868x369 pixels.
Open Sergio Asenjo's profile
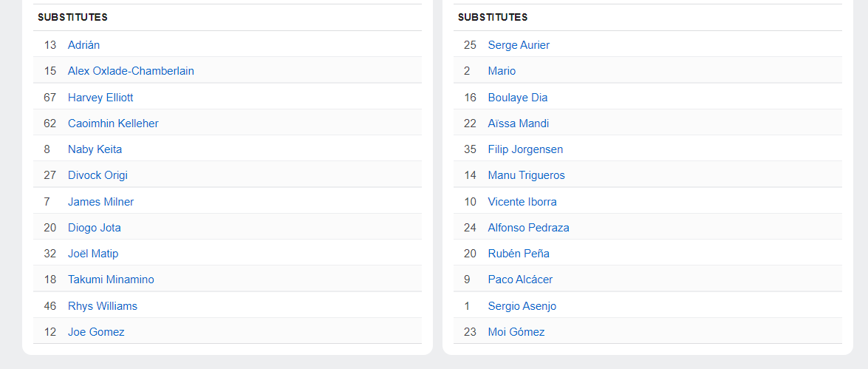coord(522,306)
